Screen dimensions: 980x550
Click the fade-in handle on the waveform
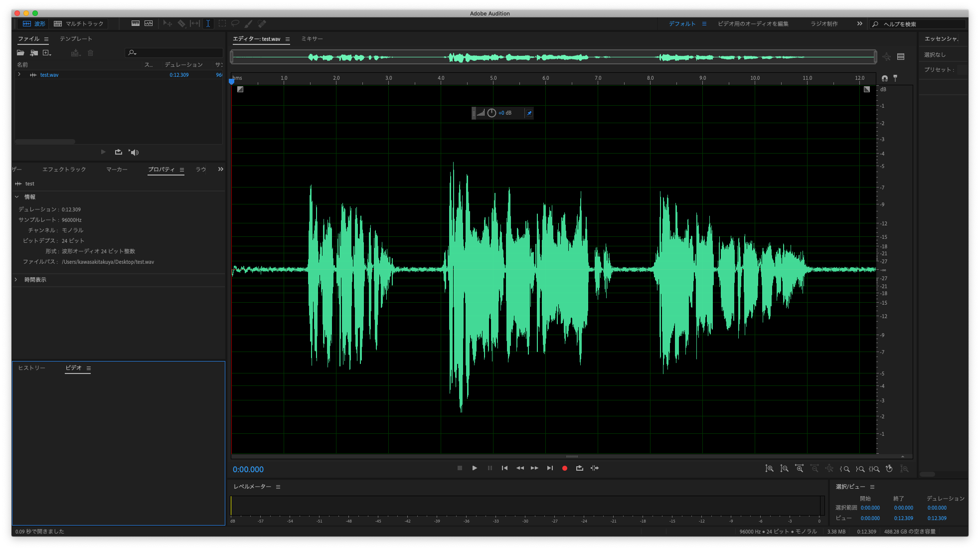point(240,89)
